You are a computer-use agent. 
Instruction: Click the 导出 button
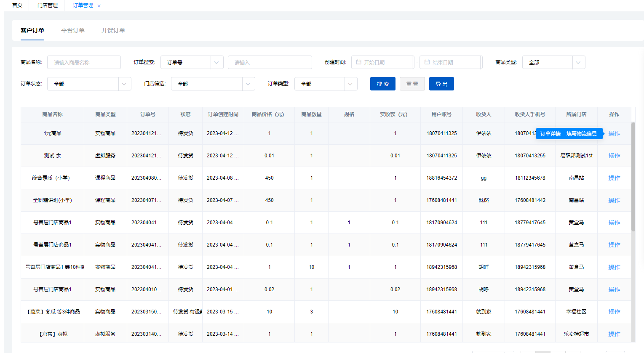pos(441,84)
